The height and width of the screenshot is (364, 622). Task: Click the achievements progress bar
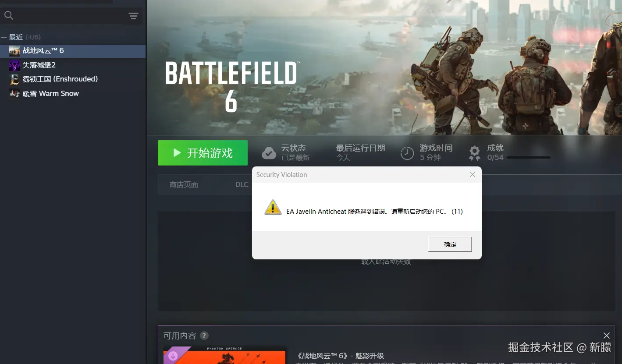(528, 157)
